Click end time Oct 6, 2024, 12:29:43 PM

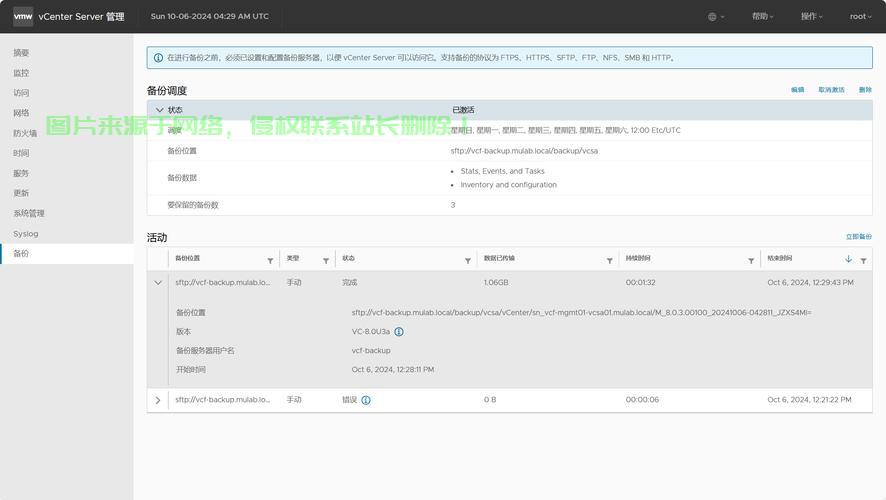810,282
